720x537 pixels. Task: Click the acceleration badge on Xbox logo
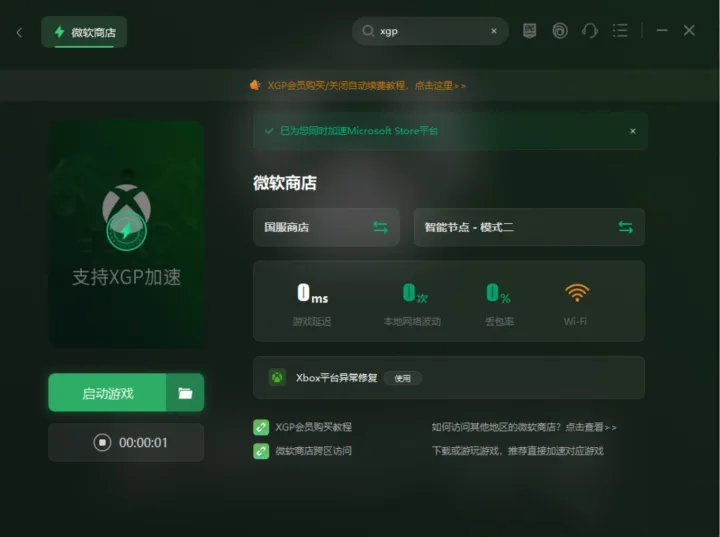coord(126,231)
